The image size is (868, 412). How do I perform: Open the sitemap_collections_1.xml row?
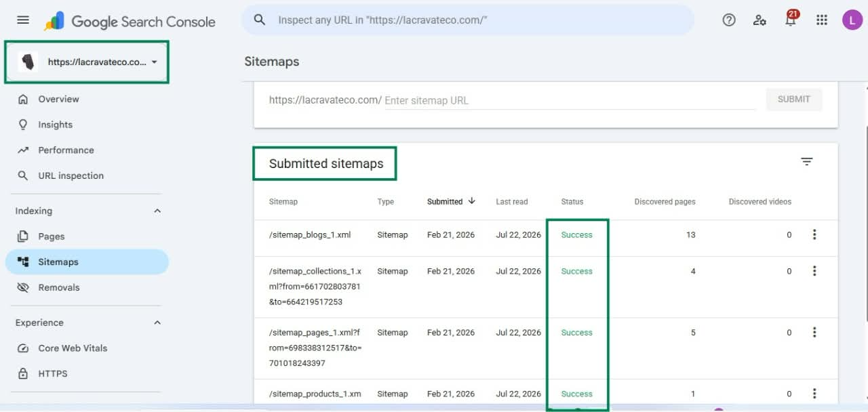546,287
